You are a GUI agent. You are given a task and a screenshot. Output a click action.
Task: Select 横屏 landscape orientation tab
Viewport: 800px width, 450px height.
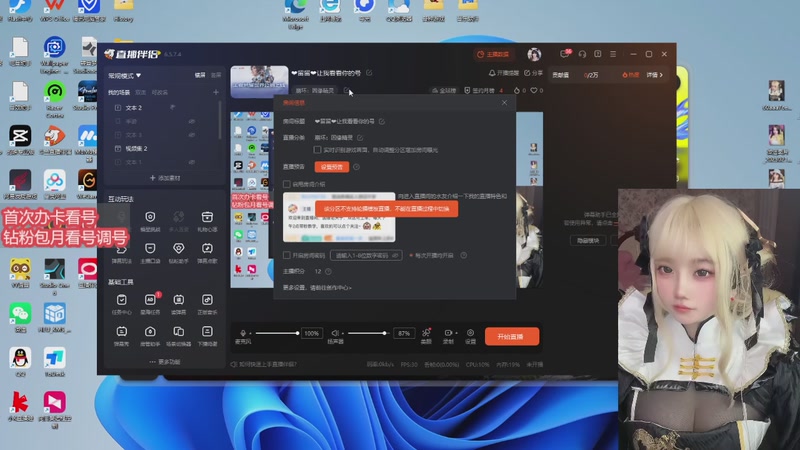[x=200, y=75]
